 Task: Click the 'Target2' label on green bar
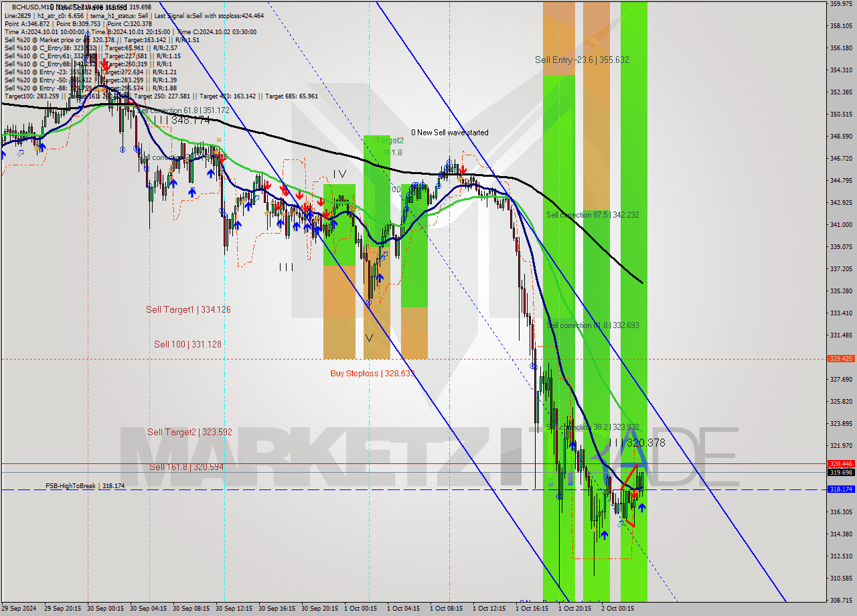[390, 141]
